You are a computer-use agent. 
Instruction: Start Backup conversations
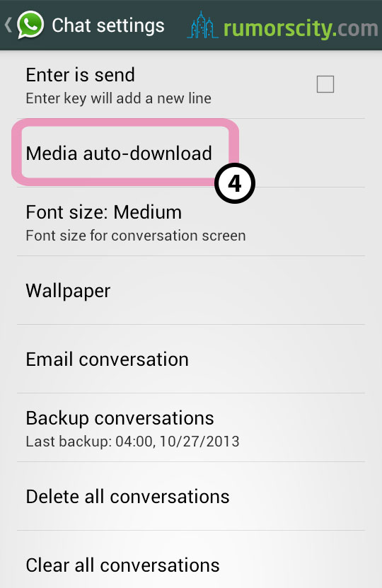191,427
